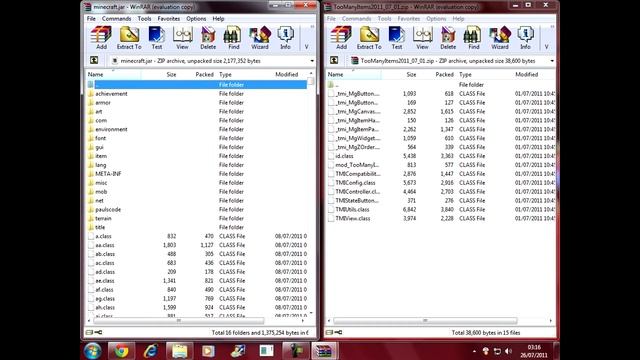The height and width of the screenshot is (360, 640).
Task: Open Wizard in minecraft.jar window
Action: tap(260, 38)
